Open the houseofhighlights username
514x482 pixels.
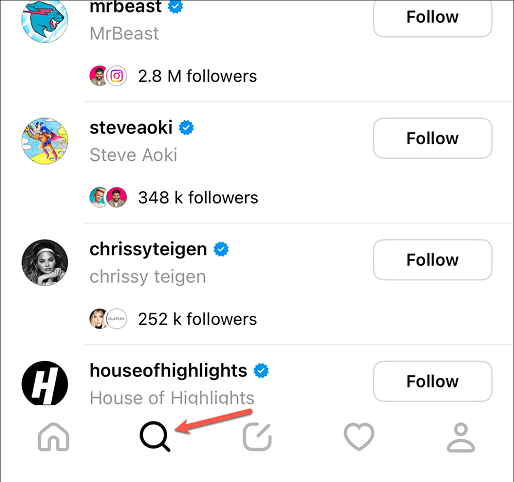coord(168,370)
